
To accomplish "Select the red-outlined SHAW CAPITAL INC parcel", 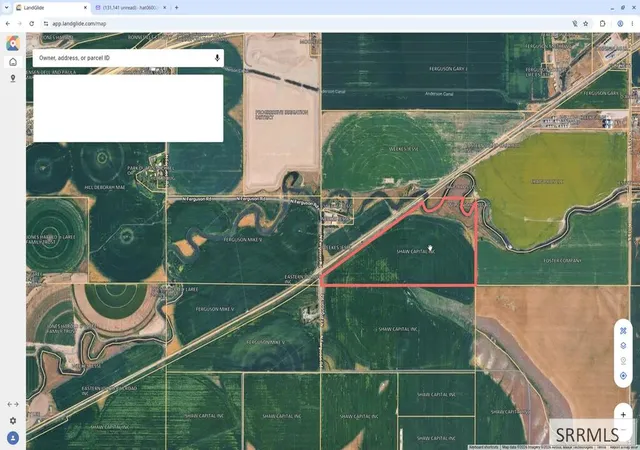I will click(x=416, y=252).
